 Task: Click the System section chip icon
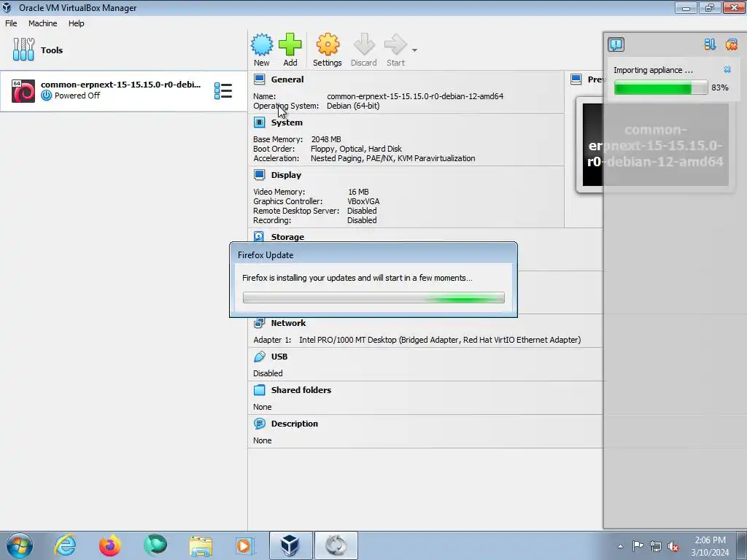click(259, 122)
